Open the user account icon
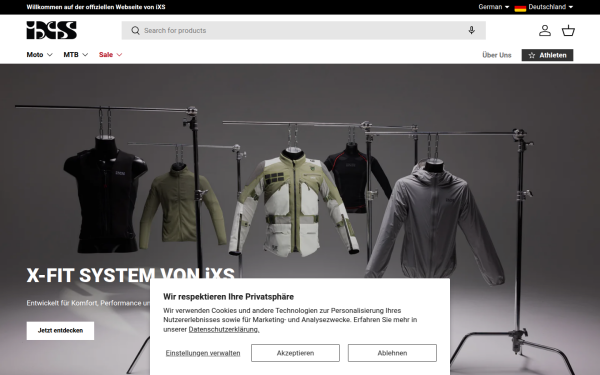Screen dimensions: 600x375 (x=545, y=31)
